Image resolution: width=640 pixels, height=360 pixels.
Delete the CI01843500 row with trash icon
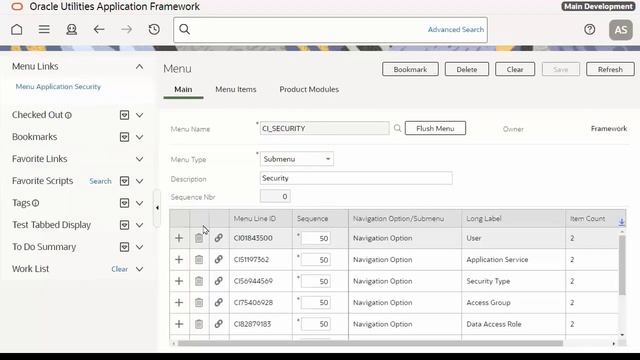(x=199, y=238)
